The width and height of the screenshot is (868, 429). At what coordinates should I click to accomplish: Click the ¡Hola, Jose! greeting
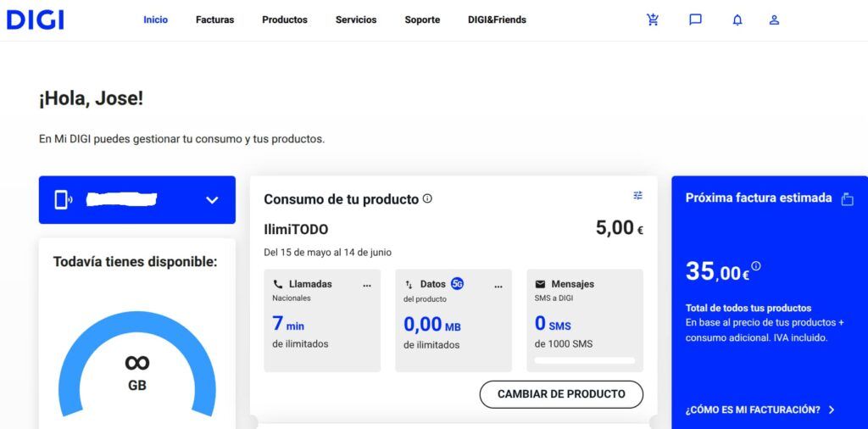point(91,100)
